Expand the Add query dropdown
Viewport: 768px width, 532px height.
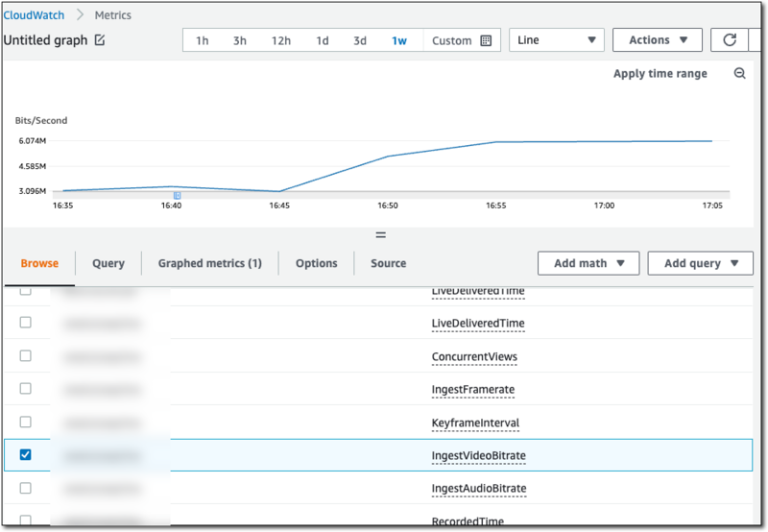(x=700, y=263)
